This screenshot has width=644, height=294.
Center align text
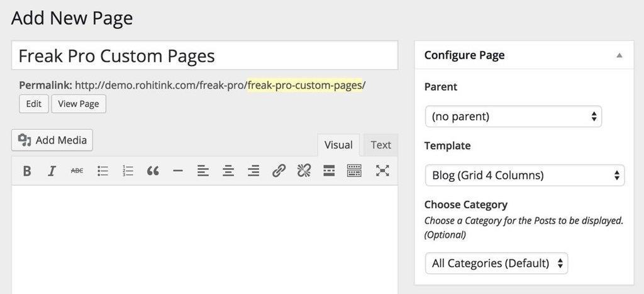click(x=228, y=171)
